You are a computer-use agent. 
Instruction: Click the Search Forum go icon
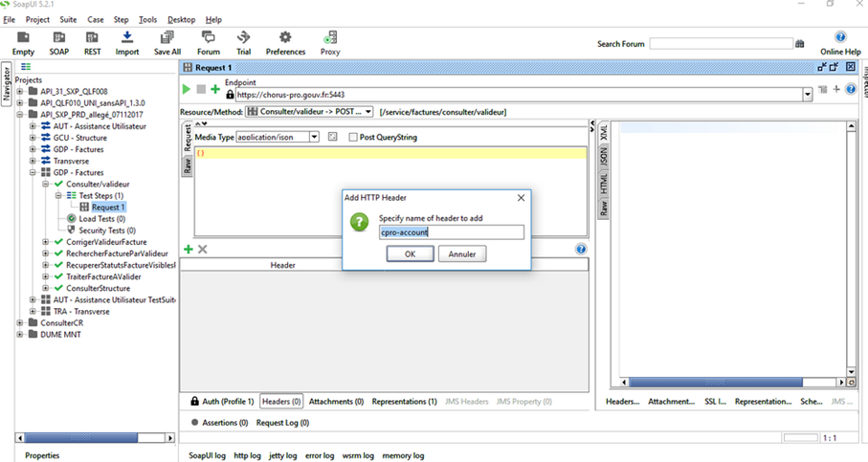pos(799,44)
